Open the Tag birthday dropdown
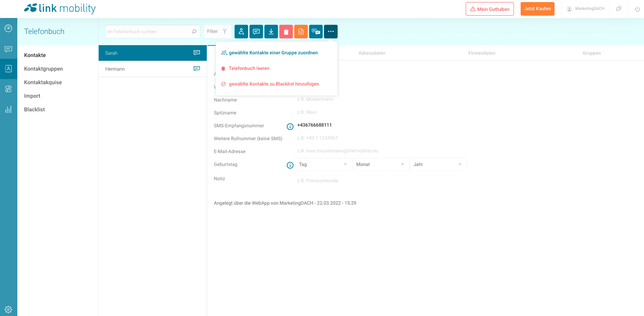Viewport: 644px width, 316px height. (x=323, y=165)
